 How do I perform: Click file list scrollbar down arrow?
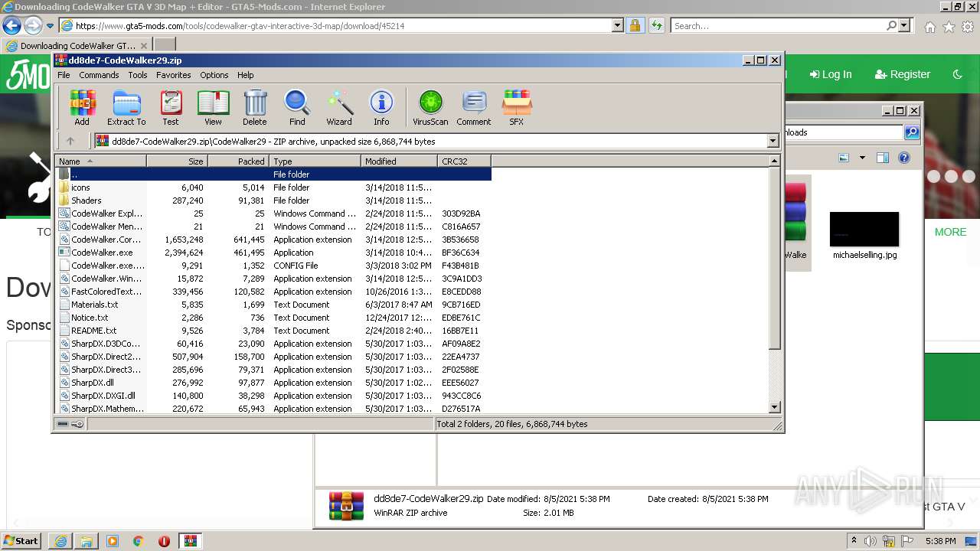tap(774, 408)
